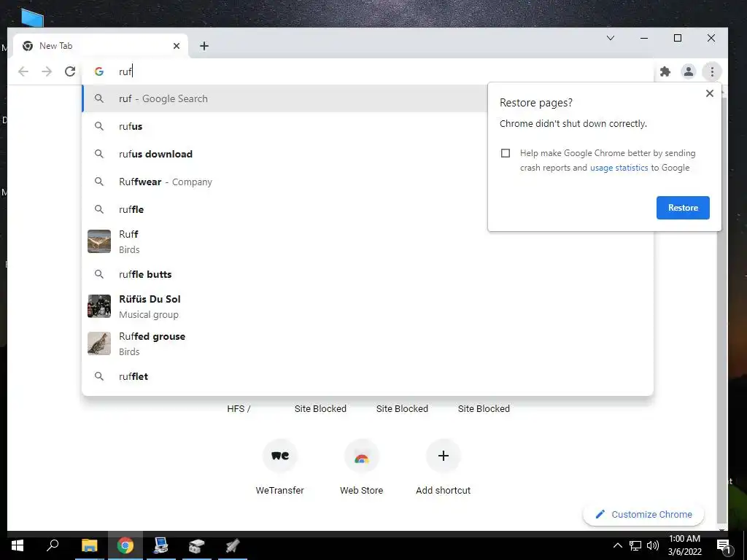The width and height of the screenshot is (747, 560).
Task: Choose 'ruf - Google Search' suggestion
Action: point(285,98)
